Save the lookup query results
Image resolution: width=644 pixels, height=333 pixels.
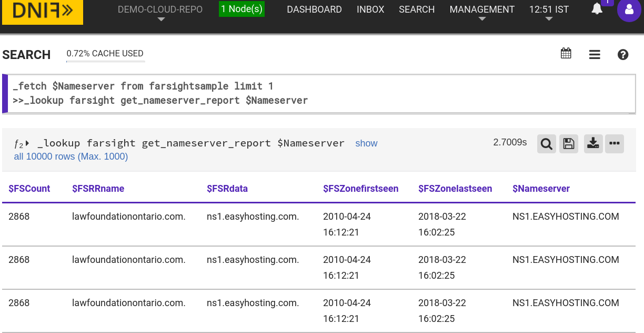point(569,143)
